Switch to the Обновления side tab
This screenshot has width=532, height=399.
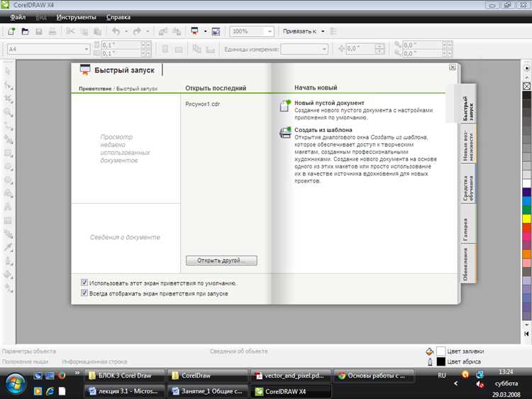pos(469,264)
